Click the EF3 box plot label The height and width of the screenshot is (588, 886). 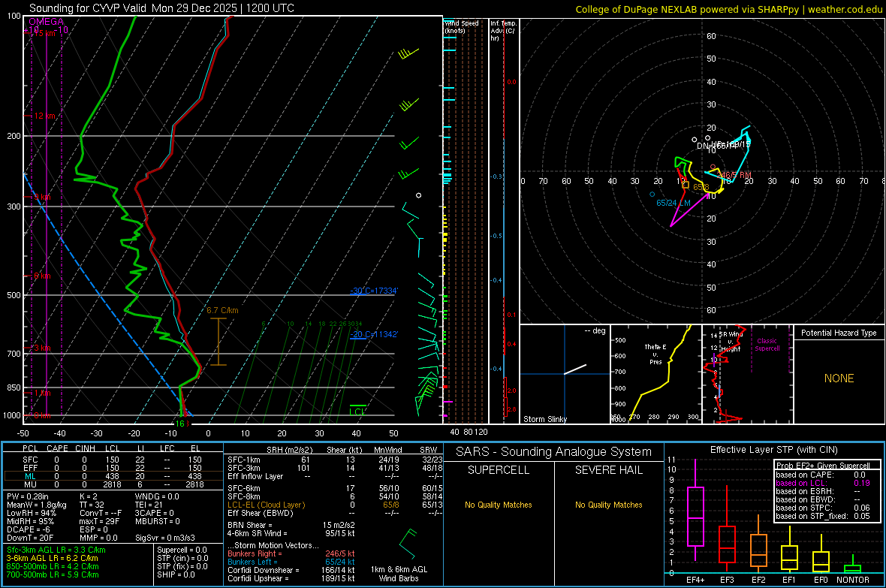[x=727, y=580]
